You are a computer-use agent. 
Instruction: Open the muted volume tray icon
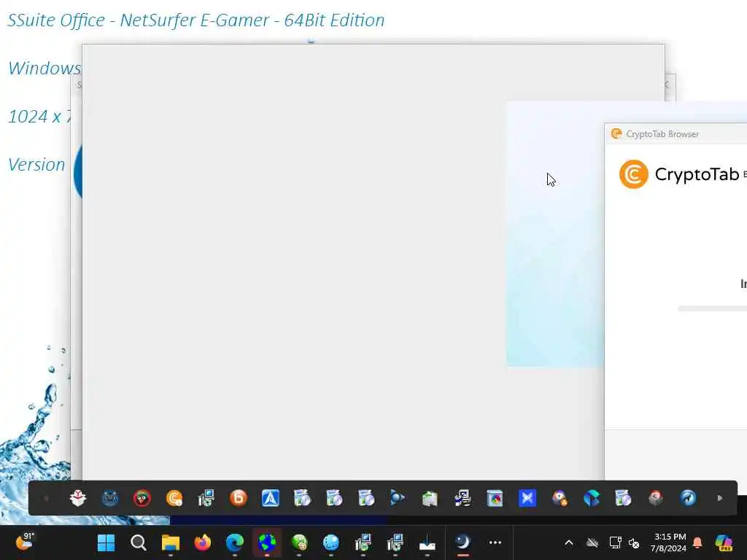634,542
